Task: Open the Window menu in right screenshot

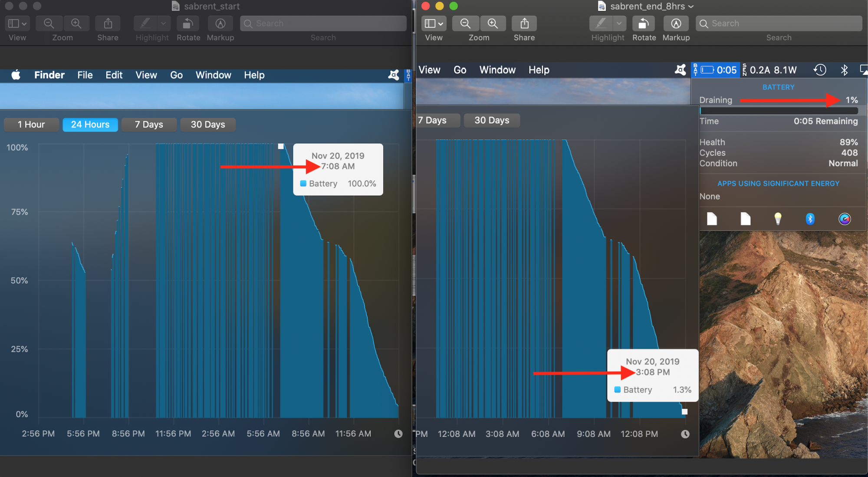Action: click(x=497, y=70)
